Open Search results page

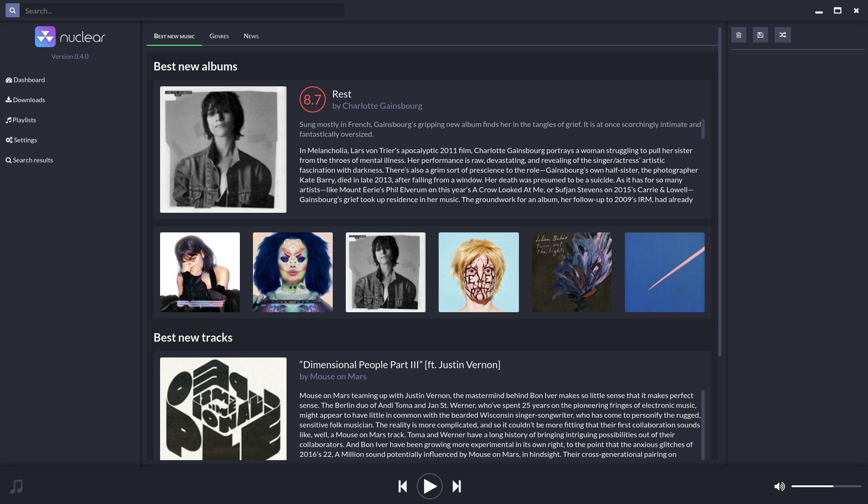pyautogui.click(x=29, y=160)
